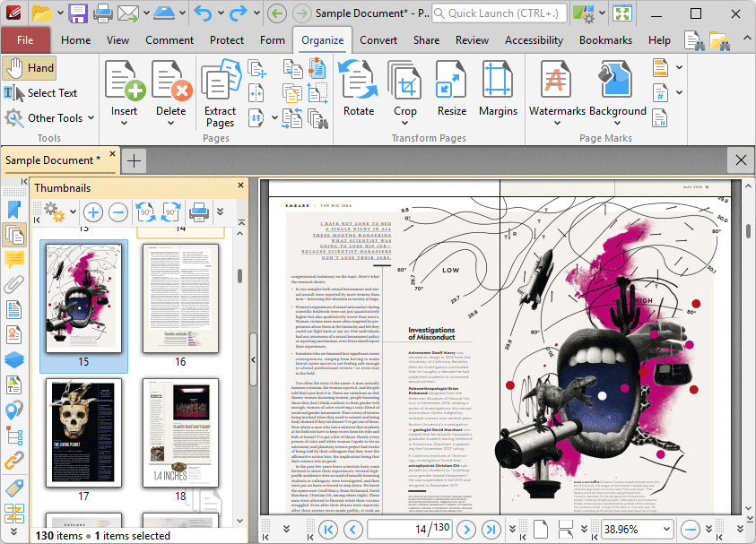
Task: Zoom in thumbnails using the plus icon
Action: click(93, 212)
